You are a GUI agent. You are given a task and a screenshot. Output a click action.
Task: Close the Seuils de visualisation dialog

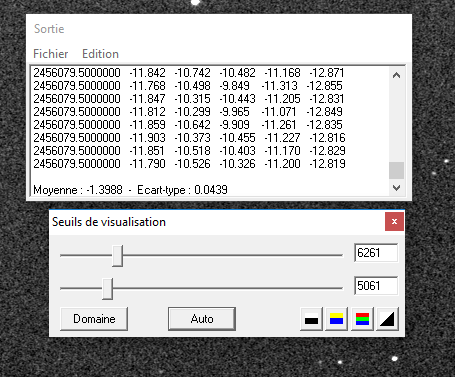click(x=394, y=221)
